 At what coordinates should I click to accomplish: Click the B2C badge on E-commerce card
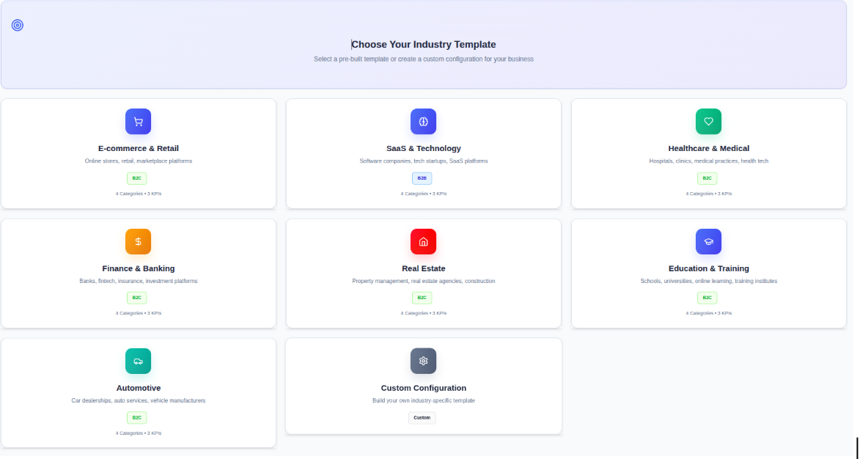[137, 178]
